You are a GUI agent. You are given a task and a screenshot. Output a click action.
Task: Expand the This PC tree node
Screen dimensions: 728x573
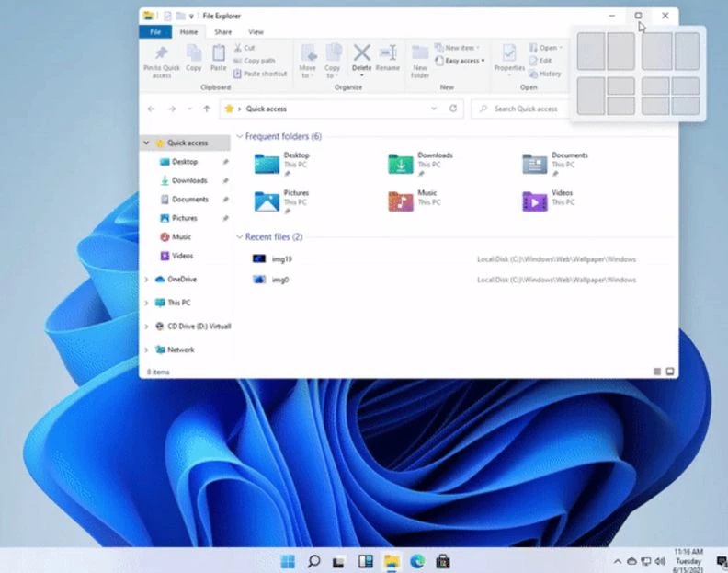click(147, 302)
